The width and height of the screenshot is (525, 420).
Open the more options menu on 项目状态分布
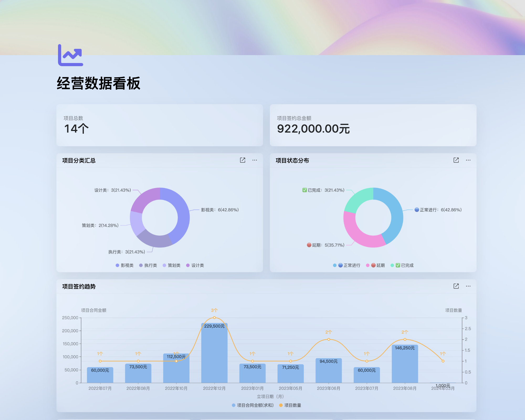pyautogui.click(x=468, y=160)
